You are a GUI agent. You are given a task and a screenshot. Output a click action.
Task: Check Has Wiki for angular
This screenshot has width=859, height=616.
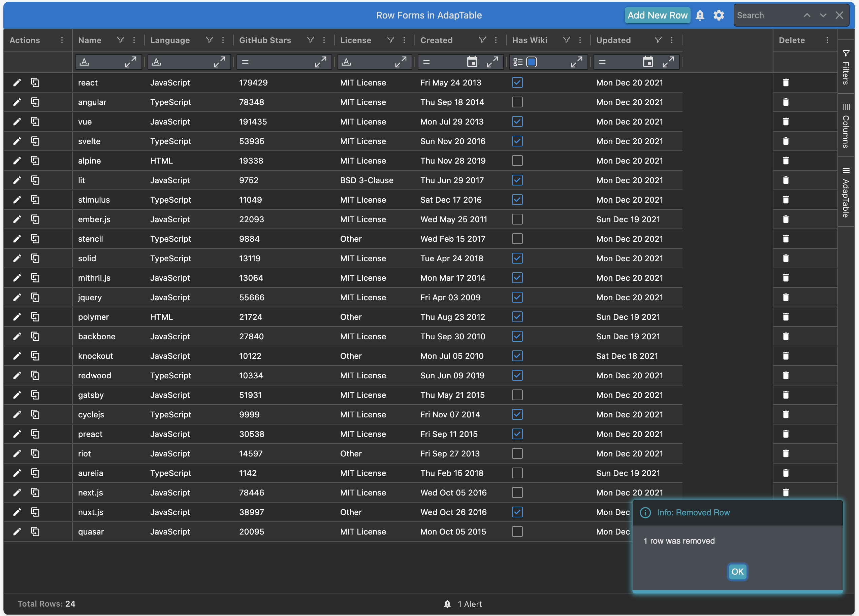(517, 102)
